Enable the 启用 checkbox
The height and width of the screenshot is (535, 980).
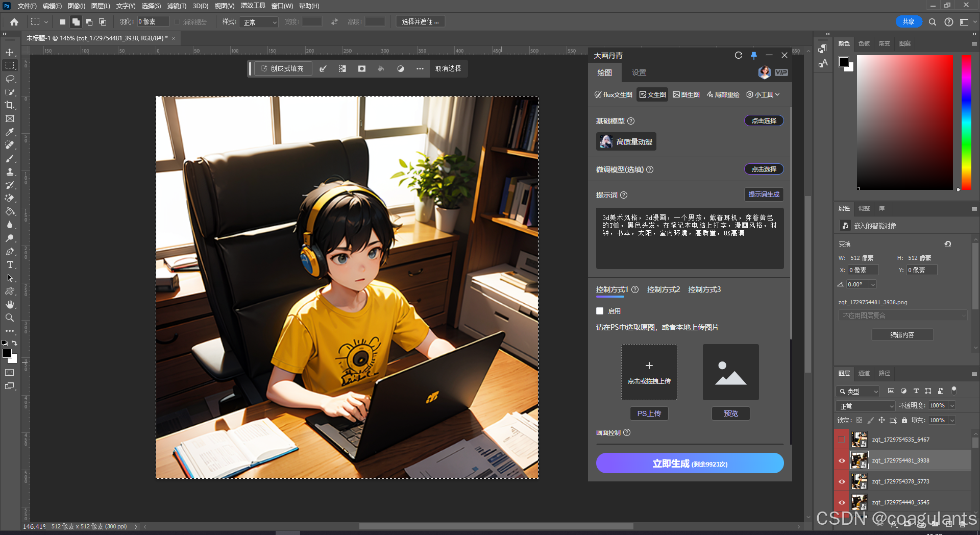coord(600,311)
